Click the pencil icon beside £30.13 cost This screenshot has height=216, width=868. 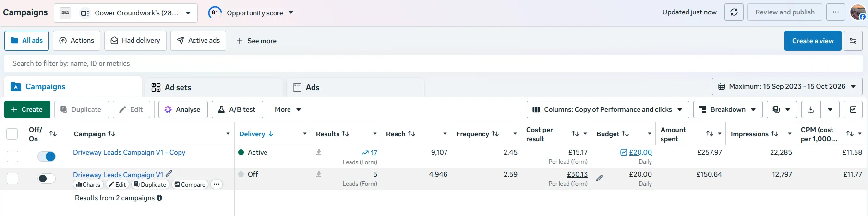click(599, 178)
